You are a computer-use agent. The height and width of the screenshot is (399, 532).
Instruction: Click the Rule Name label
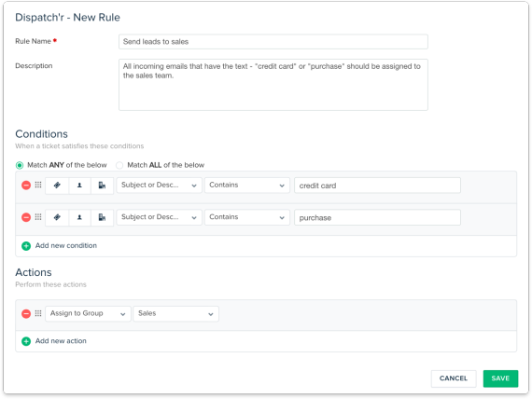coord(33,41)
